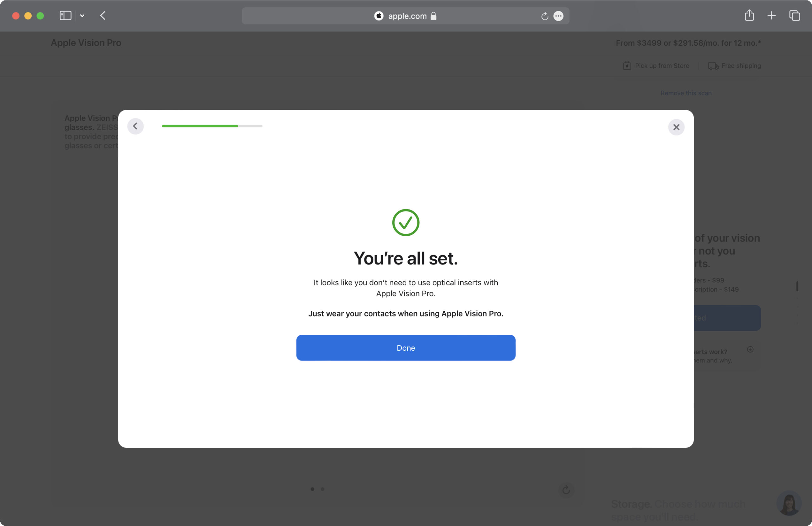
Task: Click the 'From $3499' price text
Action: pos(688,43)
